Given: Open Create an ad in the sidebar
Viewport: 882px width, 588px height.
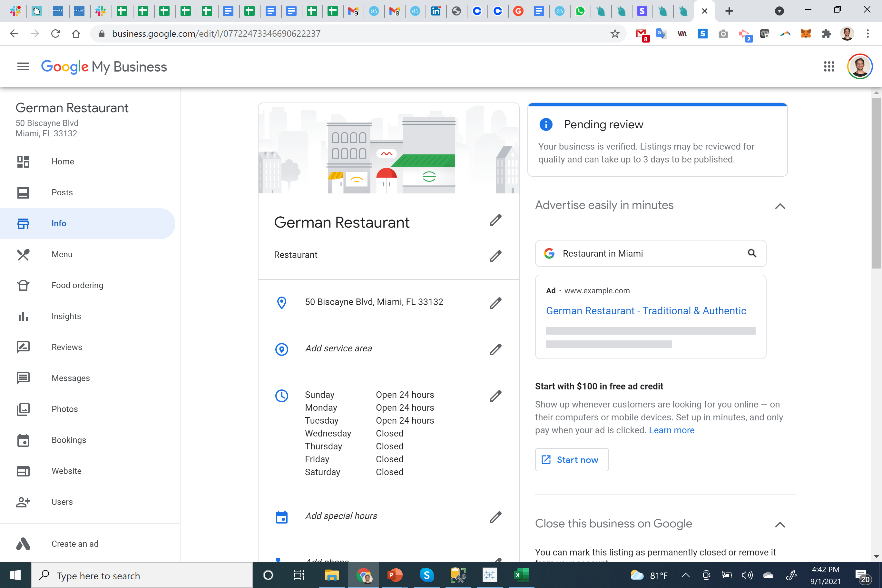Looking at the screenshot, I should [x=87, y=544].
